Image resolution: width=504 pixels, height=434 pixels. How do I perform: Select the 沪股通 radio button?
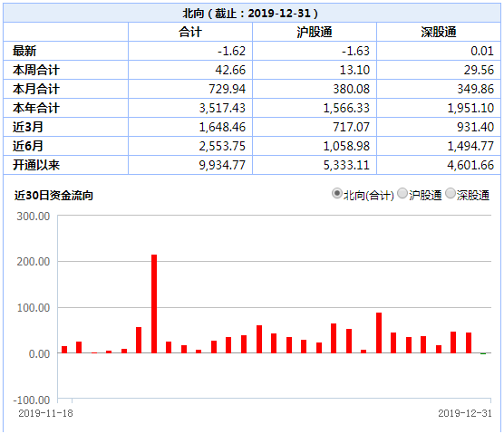point(402,194)
